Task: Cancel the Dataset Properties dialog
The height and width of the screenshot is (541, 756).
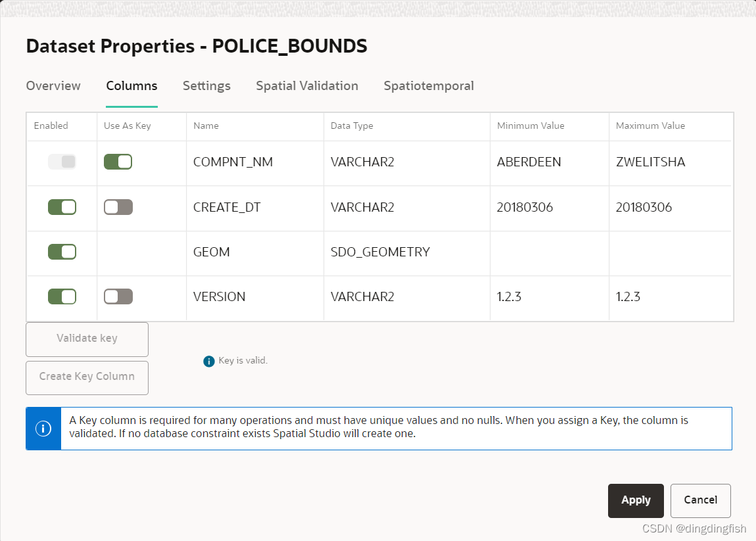Action: pos(700,500)
